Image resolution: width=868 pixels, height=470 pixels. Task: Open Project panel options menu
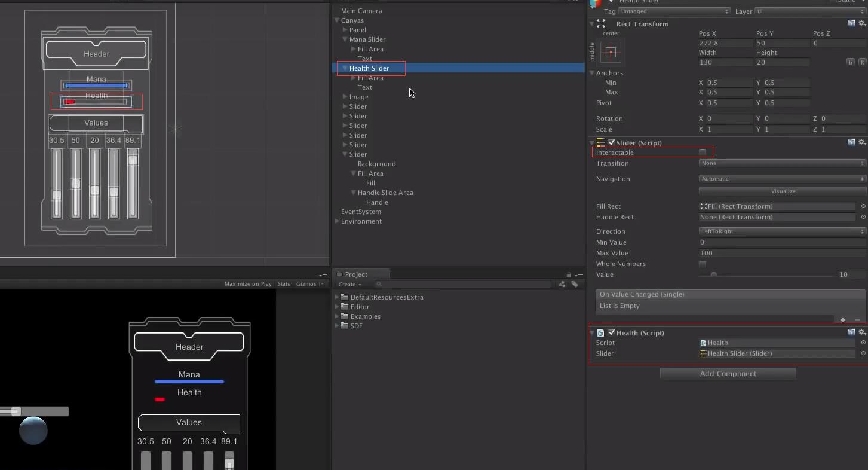578,275
